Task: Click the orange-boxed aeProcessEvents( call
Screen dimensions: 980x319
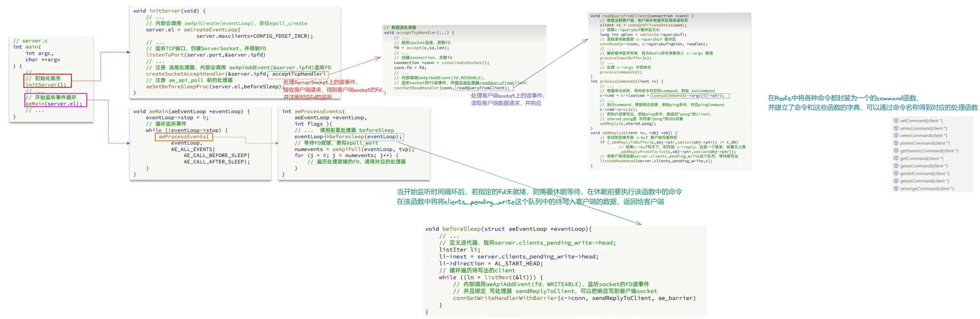Action: [184, 136]
